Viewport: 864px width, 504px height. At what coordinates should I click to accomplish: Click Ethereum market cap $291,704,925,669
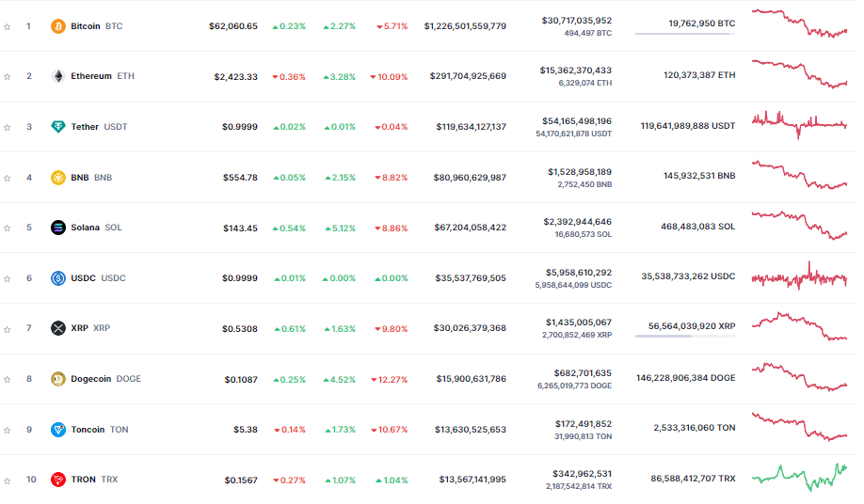pyautogui.click(x=468, y=76)
